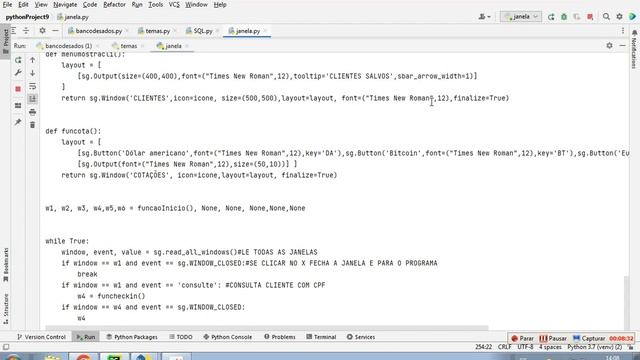The height and width of the screenshot is (360, 640).
Task: Click Expand All icon in project toolbar
Action: 14,31
